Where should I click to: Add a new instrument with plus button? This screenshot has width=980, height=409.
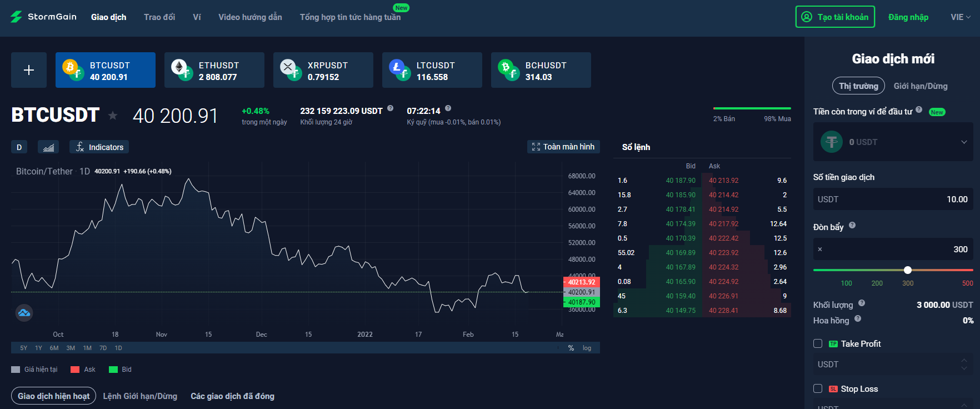point(29,70)
